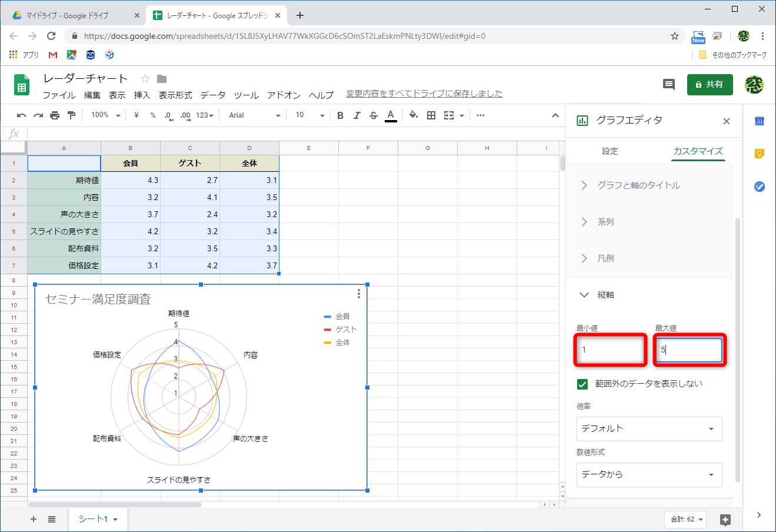Open the 合計: 62 summary dropdown

(685, 519)
